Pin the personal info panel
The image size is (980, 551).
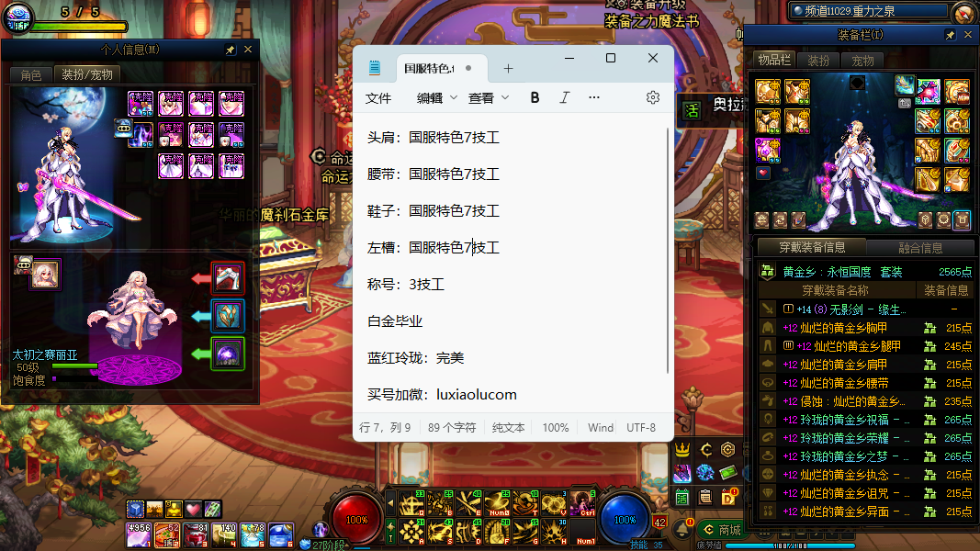(x=230, y=50)
